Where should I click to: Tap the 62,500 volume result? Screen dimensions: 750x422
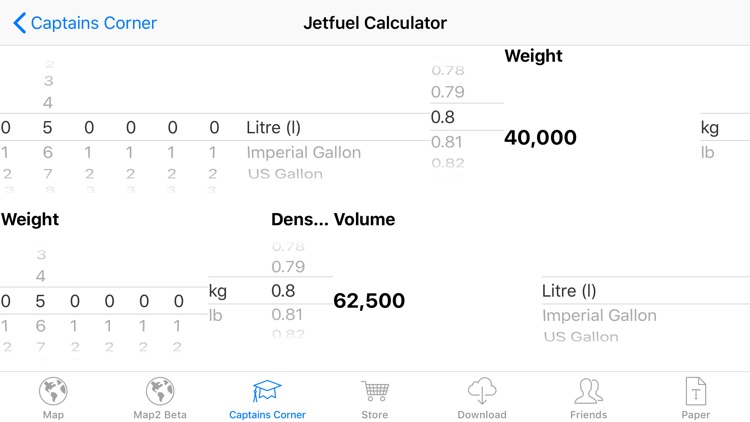[369, 300]
